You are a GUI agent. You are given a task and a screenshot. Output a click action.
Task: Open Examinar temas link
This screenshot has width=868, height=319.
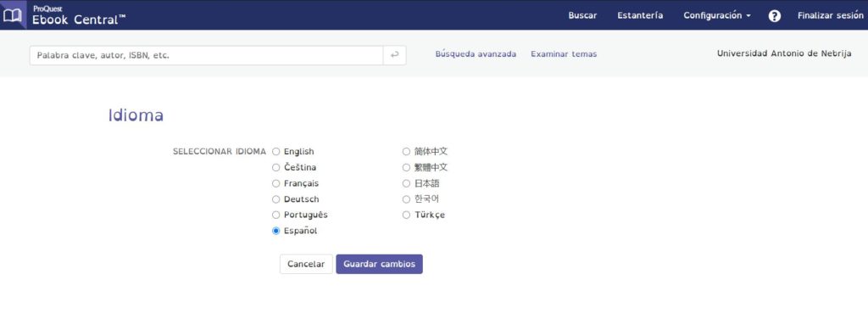(564, 54)
